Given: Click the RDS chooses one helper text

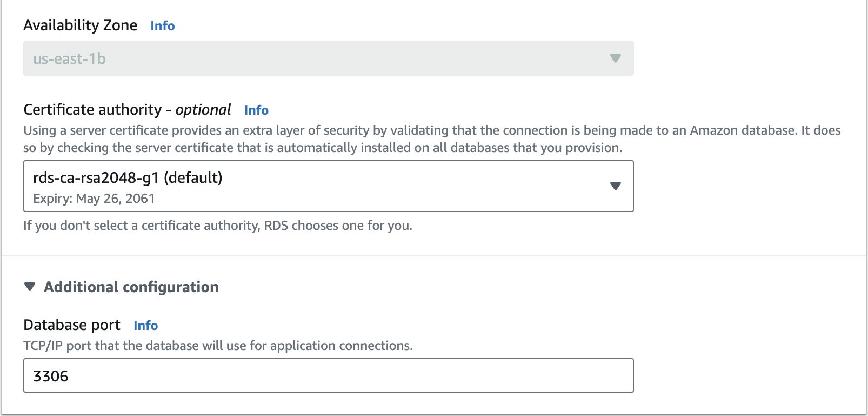Looking at the screenshot, I should 217,226.
